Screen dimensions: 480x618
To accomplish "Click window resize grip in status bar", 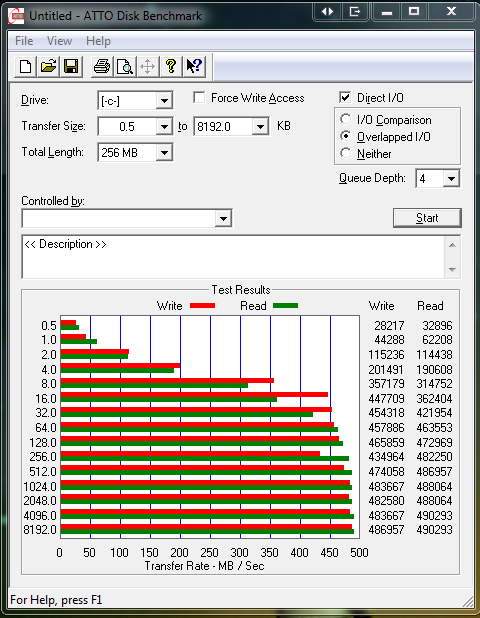I will click(x=467, y=601).
